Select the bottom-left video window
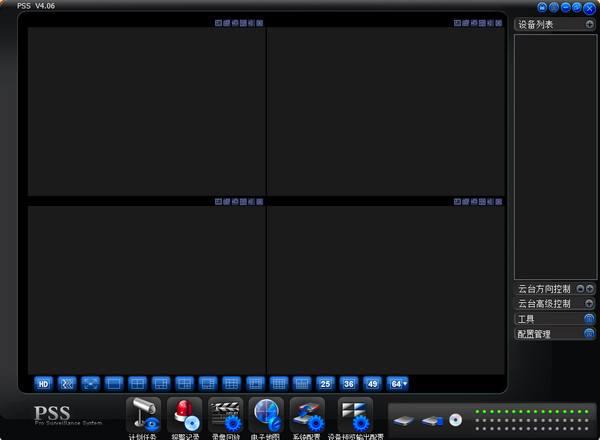600x440 pixels. [x=146, y=290]
